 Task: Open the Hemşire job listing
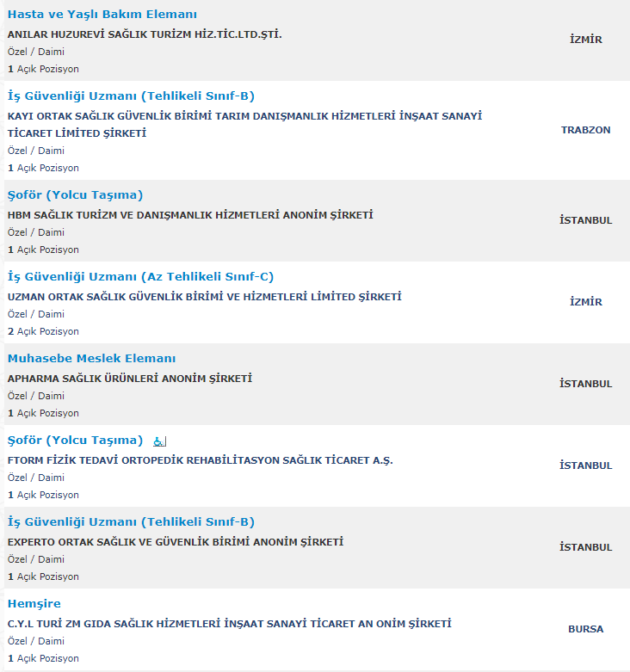coord(34,604)
